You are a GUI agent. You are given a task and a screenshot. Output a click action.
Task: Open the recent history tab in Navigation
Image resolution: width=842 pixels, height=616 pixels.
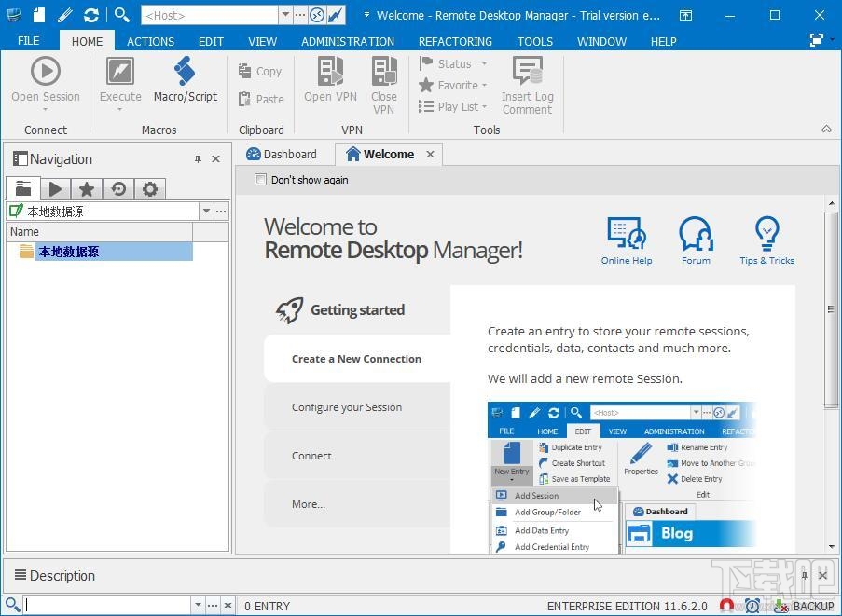click(x=118, y=189)
